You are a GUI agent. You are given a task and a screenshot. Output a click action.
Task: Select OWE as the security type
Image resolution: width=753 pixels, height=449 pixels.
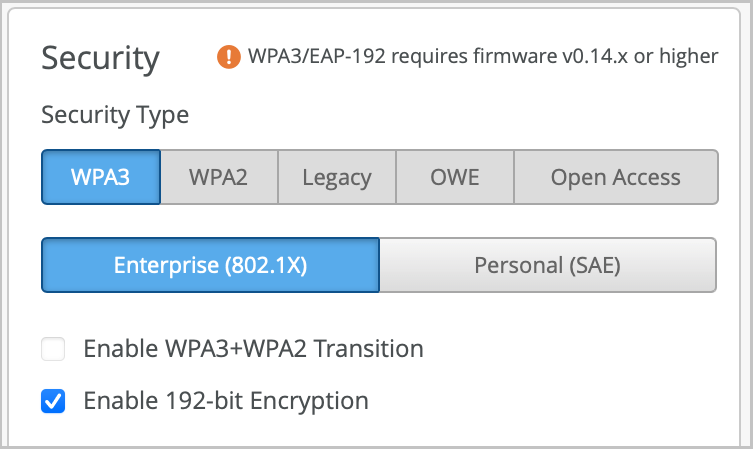(x=455, y=178)
